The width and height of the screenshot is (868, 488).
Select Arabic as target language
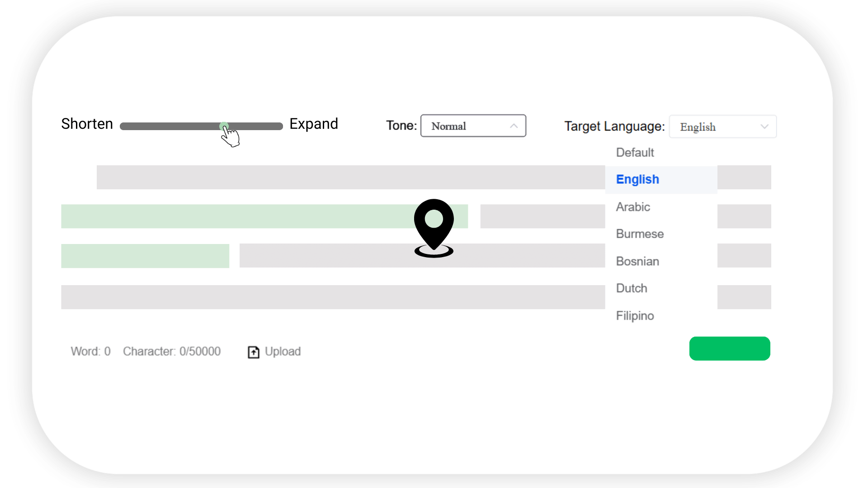tap(632, 207)
